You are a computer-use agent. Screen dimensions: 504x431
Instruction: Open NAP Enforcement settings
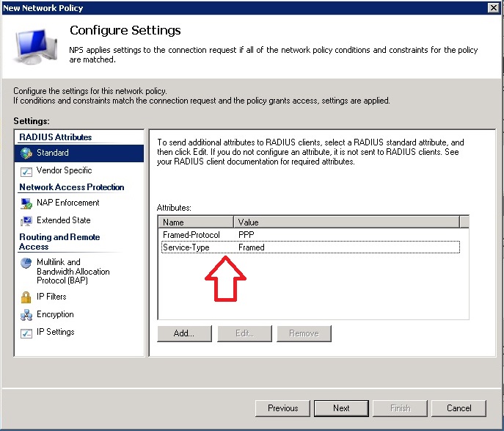(x=67, y=203)
